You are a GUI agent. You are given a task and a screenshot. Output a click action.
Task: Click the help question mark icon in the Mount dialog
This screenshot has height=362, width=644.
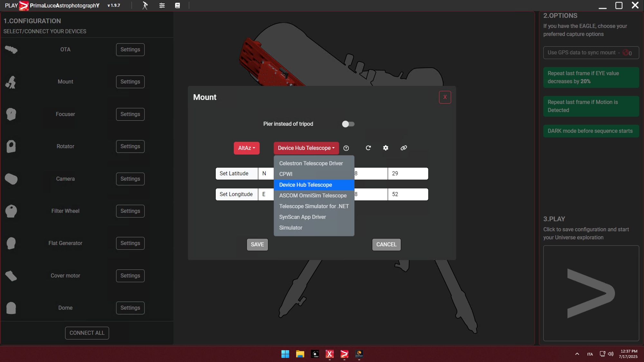click(x=346, y=148)
